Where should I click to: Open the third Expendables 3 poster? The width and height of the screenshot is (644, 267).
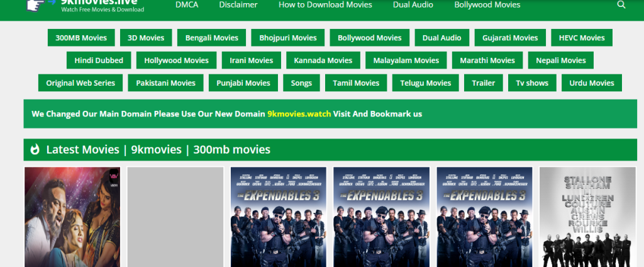(485, 217)
